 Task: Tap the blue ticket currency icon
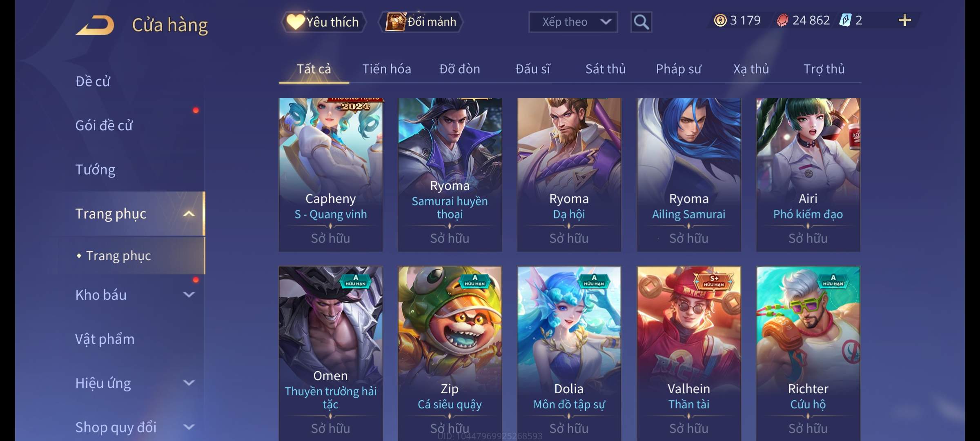(x=845, y=20)
